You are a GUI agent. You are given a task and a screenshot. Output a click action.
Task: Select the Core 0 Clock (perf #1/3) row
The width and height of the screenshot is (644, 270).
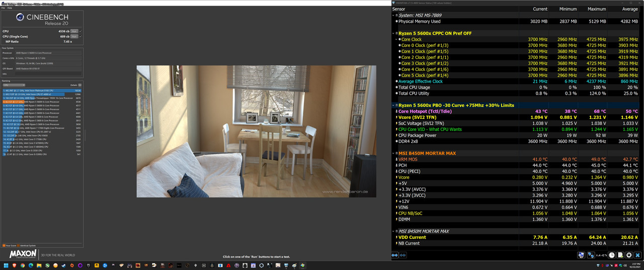(x=516, y=45)
